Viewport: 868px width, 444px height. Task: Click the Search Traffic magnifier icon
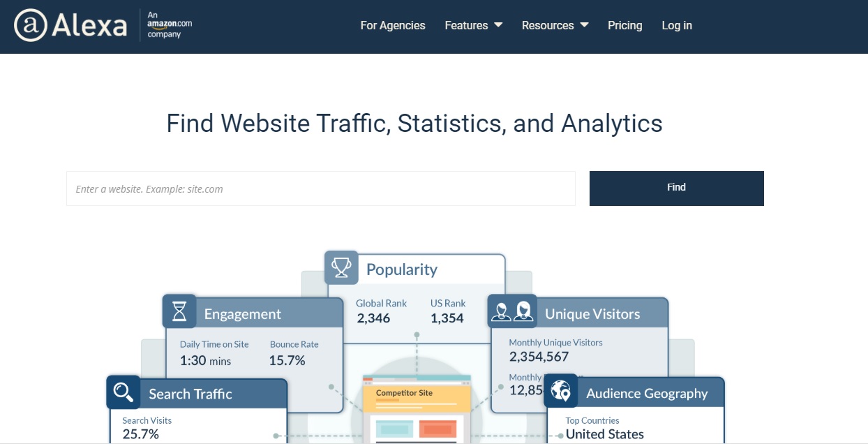tap(124, 392)
